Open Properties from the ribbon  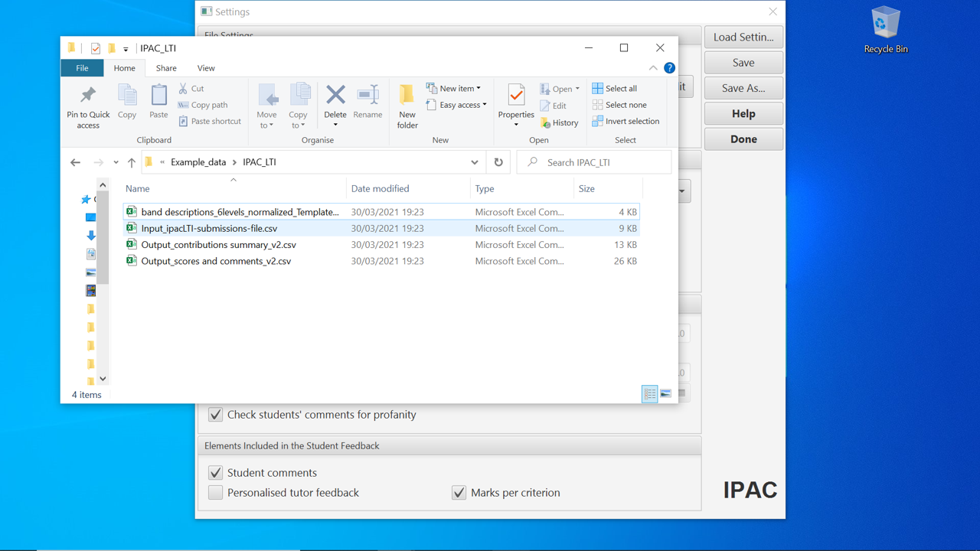pyautogui.click(x=516, y=106)
